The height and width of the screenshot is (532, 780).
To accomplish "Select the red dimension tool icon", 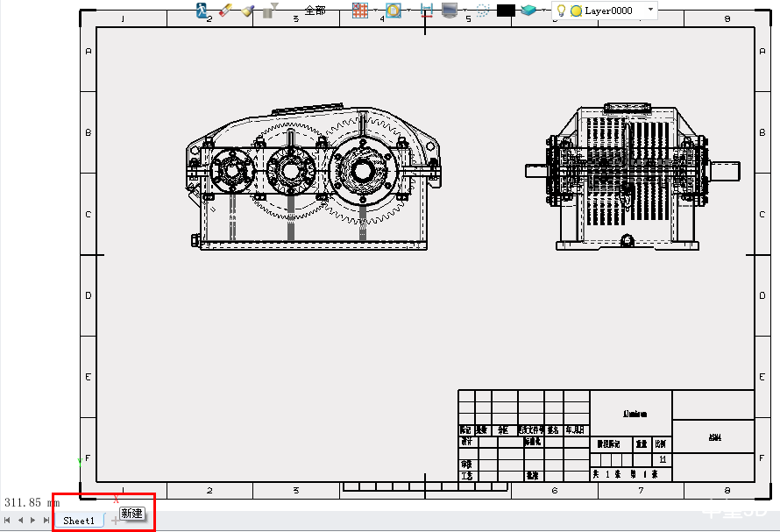I will [x=427, y=11].
